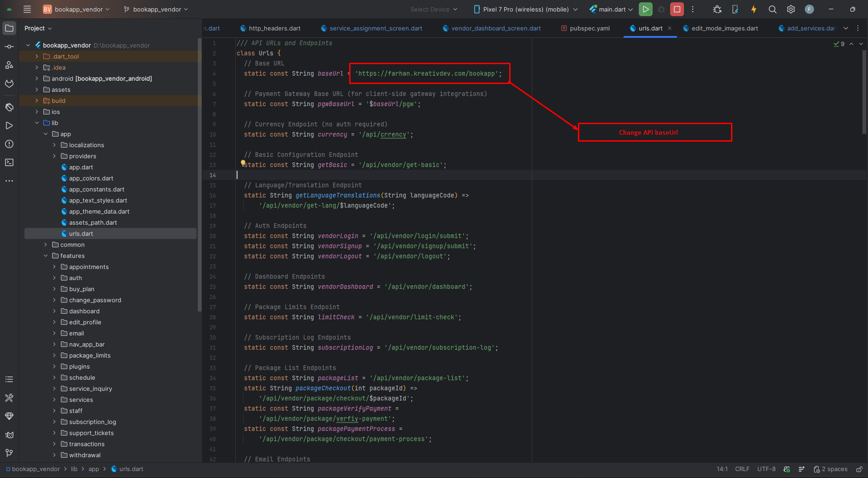Stop the running app with the red square icon

677,9
